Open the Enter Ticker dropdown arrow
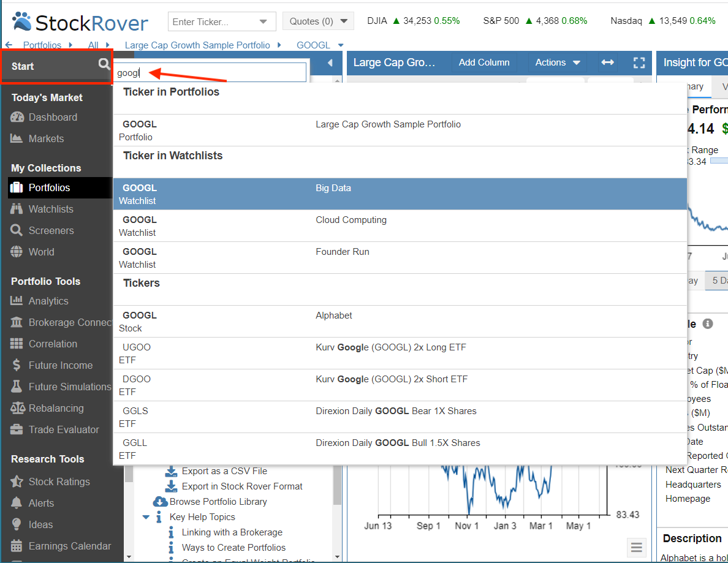Screen dimensions: 728x563 263,22
